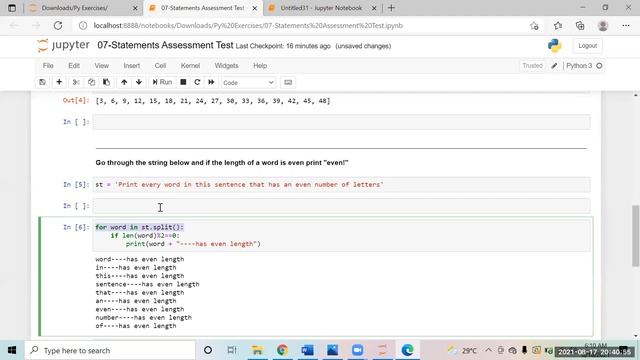Image resolution: width=640 pixels, height=360 pixels.
Task: Click the taskbar search box
Action: point(110,350)
